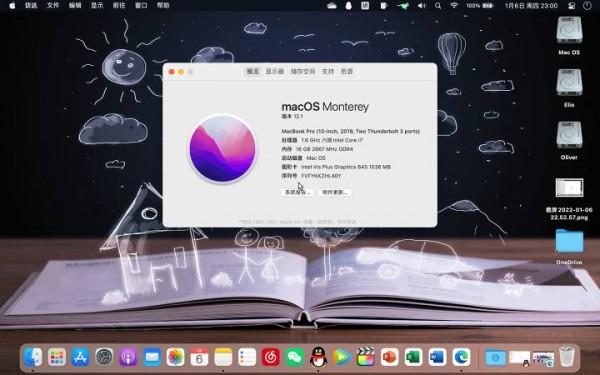Click the MacBook Pro model line
600x375 pixels.
click(x=351, y=131)
